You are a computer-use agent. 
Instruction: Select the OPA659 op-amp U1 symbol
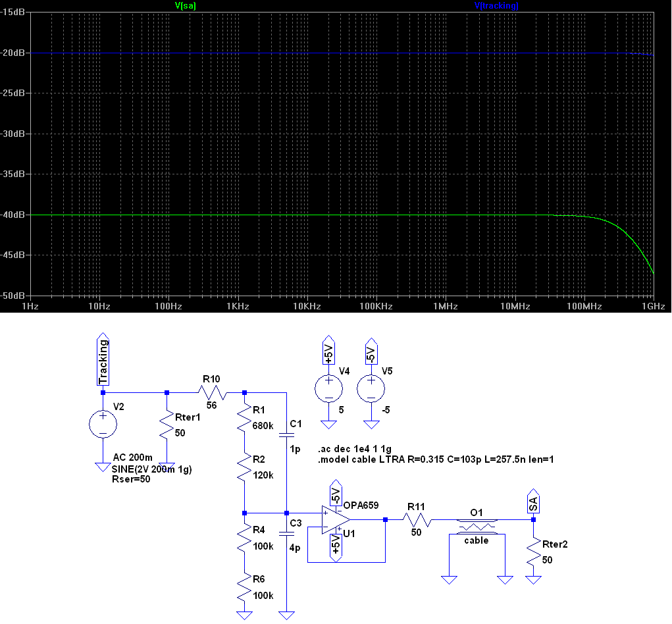coord(336,520)
